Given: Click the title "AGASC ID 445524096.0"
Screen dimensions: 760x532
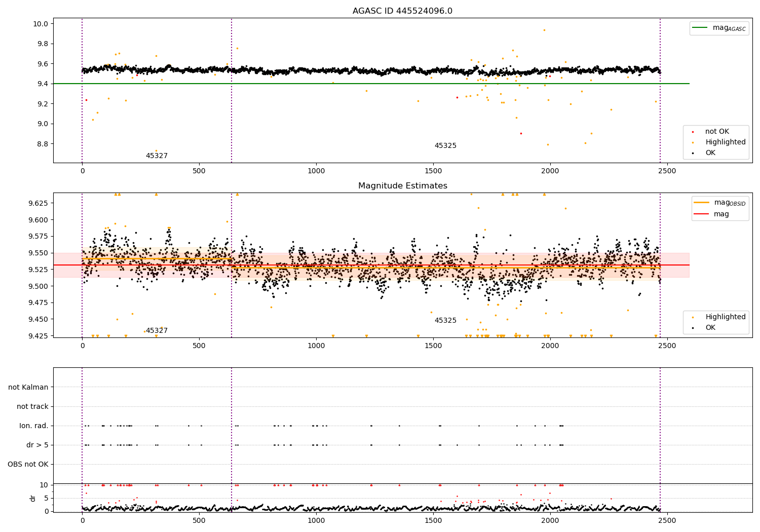Looking at the screenshot, I should 402,11.
